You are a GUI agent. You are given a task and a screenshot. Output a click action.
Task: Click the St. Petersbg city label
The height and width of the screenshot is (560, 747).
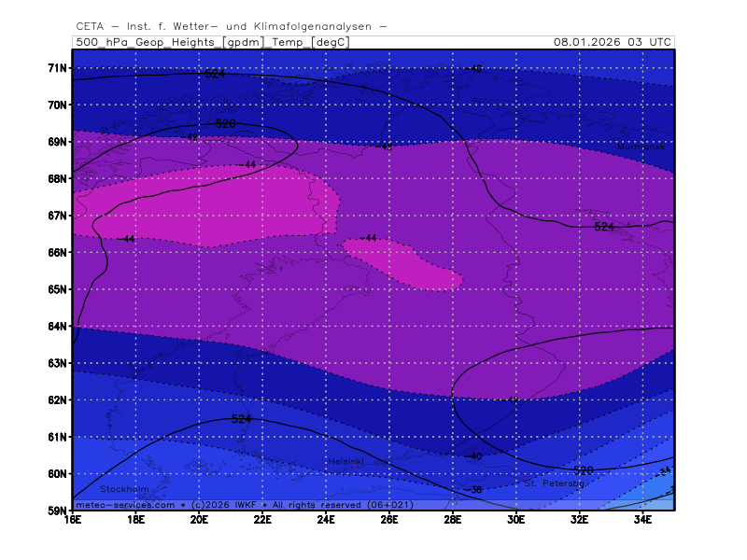tap(554, 483)
